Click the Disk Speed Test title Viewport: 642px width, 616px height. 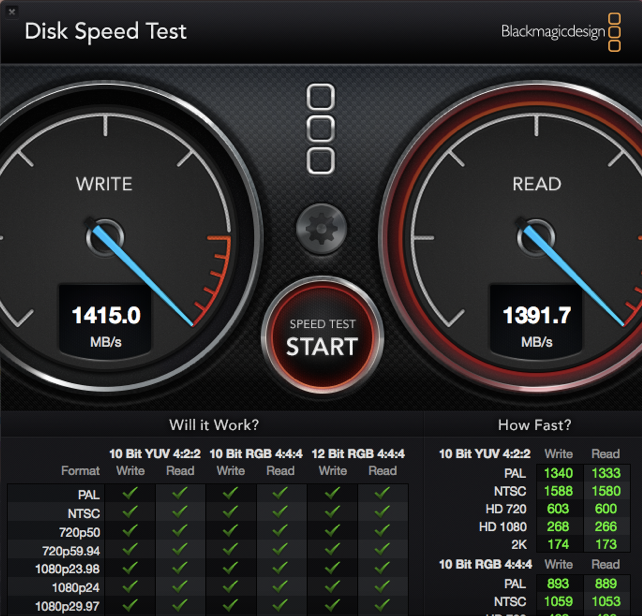(106, 32)
